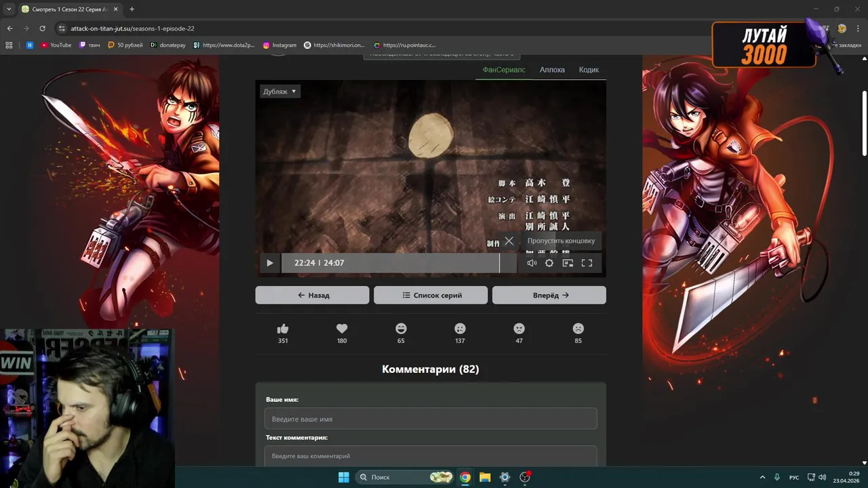Click the Комментарии (82) heading
This screenshot has height=488, width=868.
click(431, 369)
